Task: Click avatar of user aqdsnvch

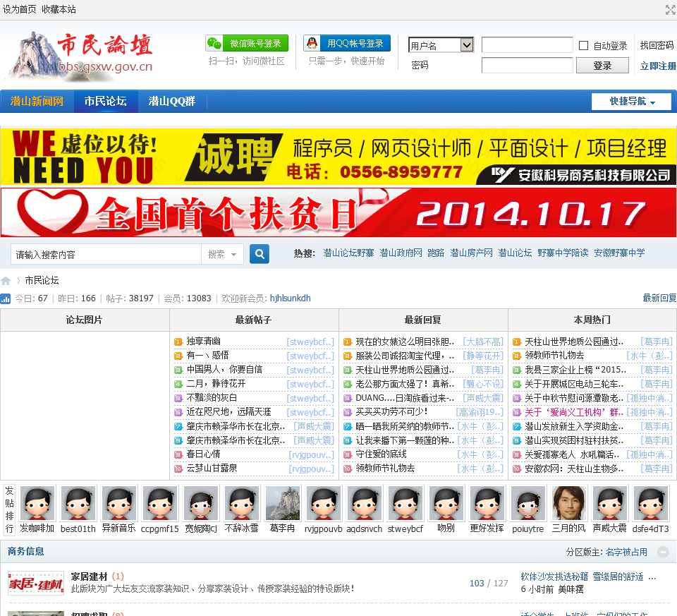Action: click(x=365, y=503)
